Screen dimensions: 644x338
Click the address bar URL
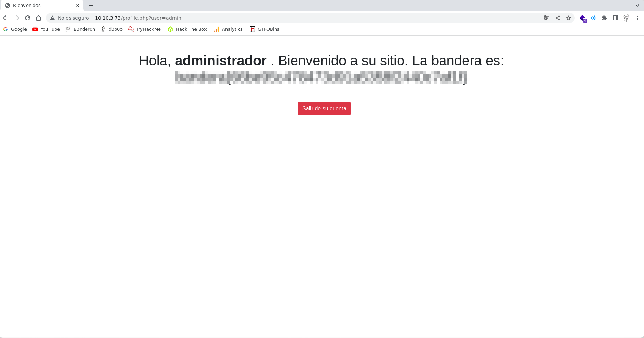tap(138, 18)
